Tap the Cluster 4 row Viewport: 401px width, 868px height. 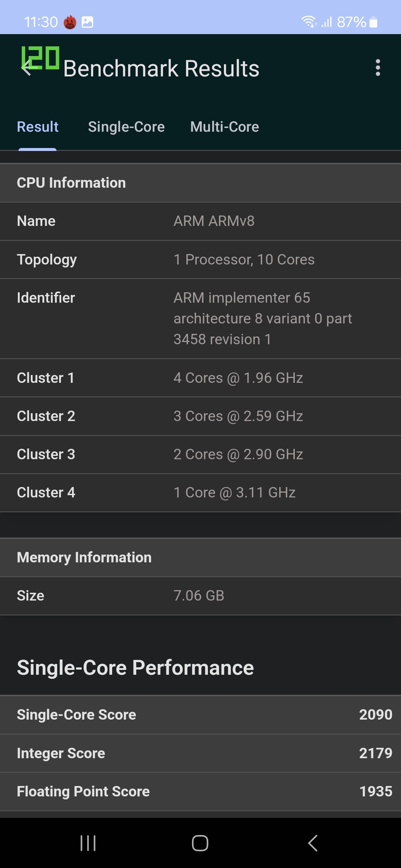[x=200, y=493]
